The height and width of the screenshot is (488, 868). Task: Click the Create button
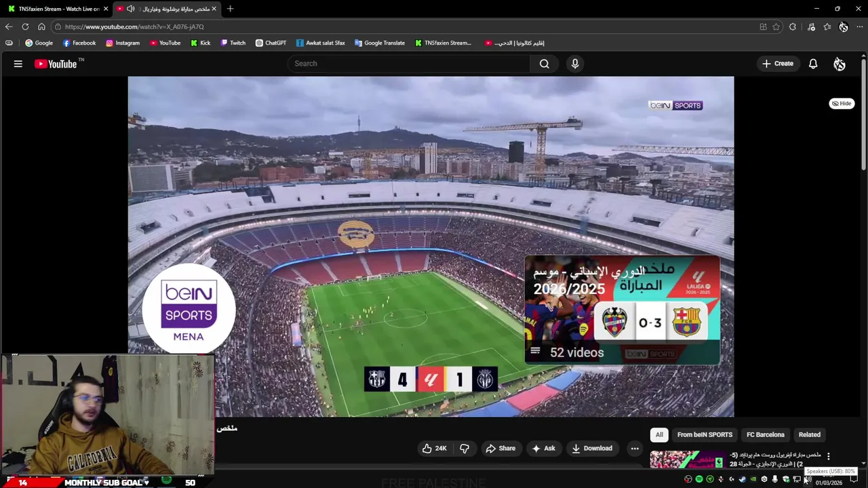[x=777, y=64]
